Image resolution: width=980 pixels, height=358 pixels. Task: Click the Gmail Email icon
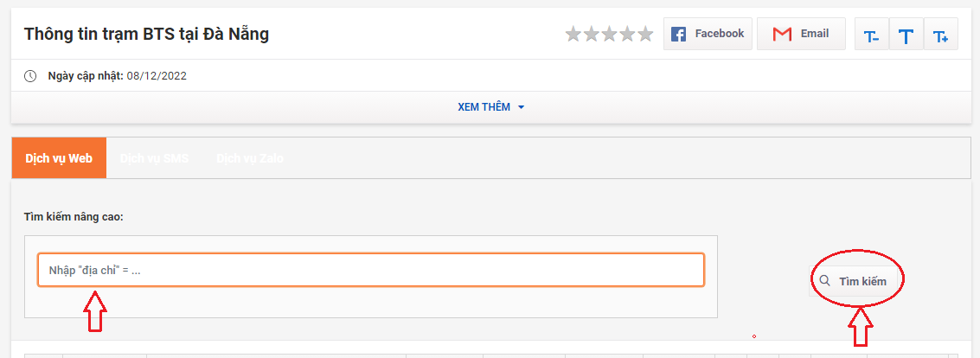pos(782,34)
